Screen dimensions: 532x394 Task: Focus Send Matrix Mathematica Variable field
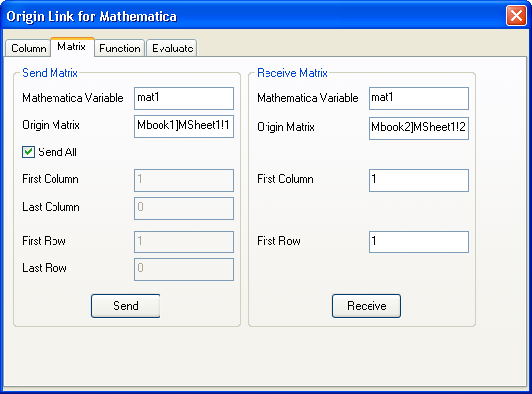point(183,99)
